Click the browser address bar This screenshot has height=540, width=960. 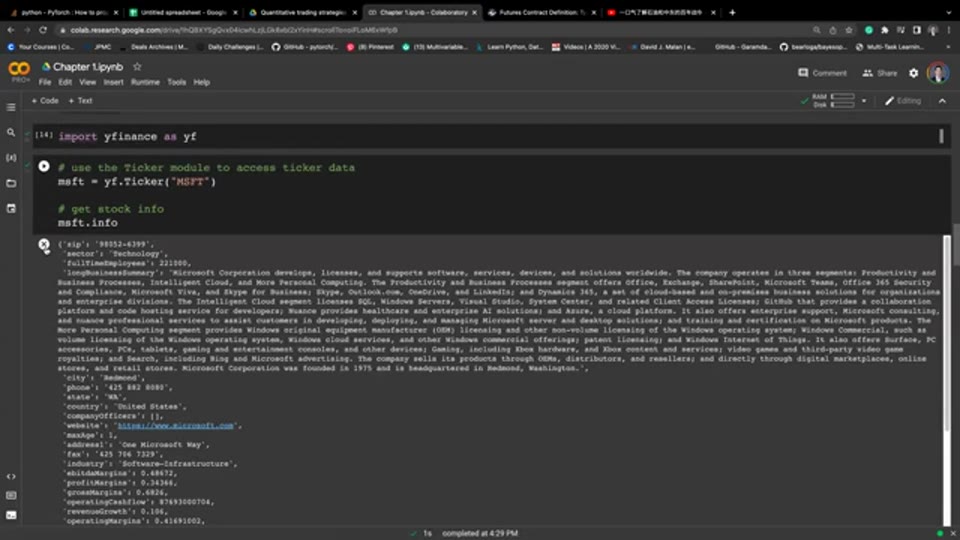click(x=429, y=29)
